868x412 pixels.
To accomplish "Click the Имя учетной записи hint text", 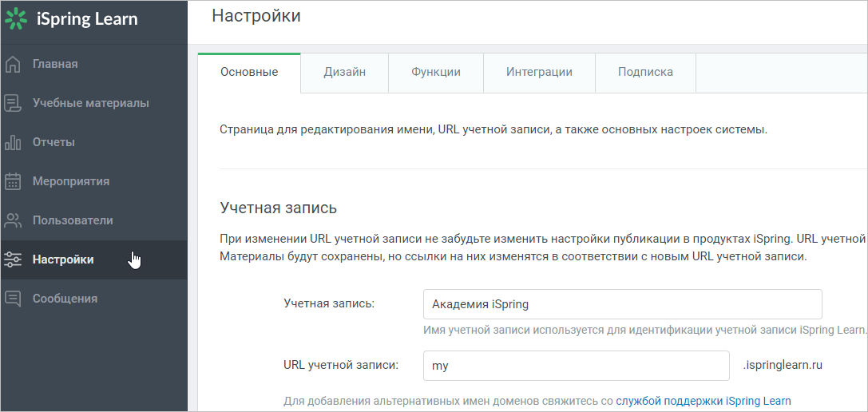I will [645, 330].
